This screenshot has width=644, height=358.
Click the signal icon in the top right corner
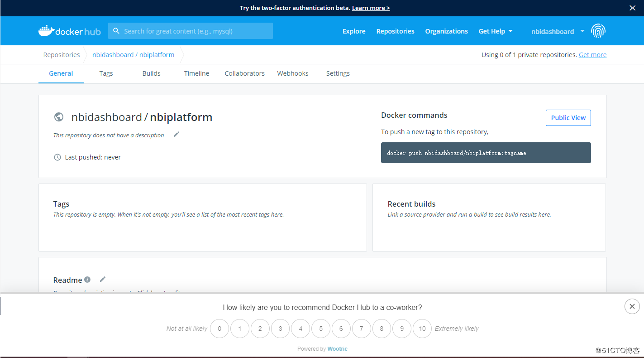(x=598, y=30)
